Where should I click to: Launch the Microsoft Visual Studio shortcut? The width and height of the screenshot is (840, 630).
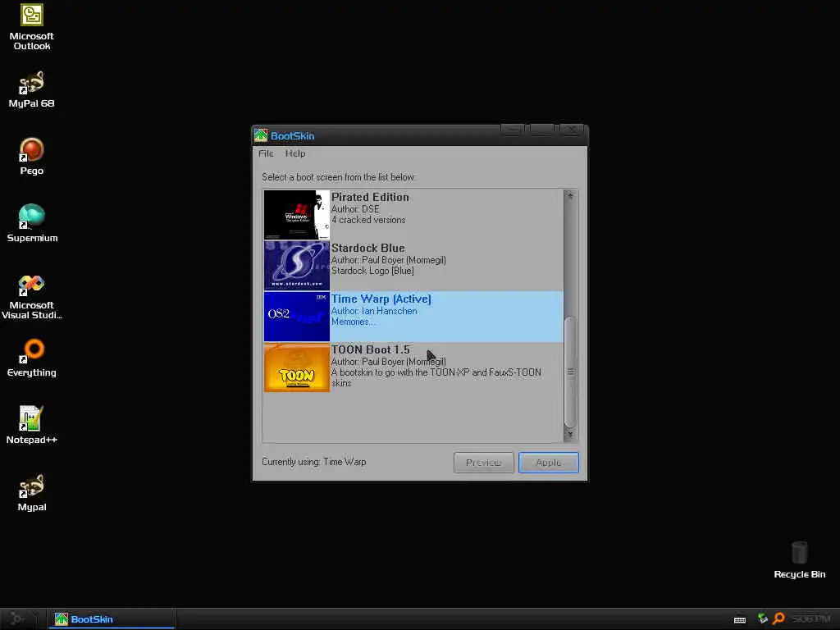click(x=32, y=296)
